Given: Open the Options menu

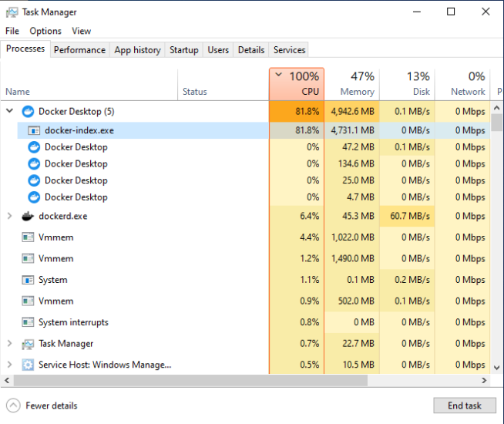Looking at the screenshot, I should pos(45,31).
